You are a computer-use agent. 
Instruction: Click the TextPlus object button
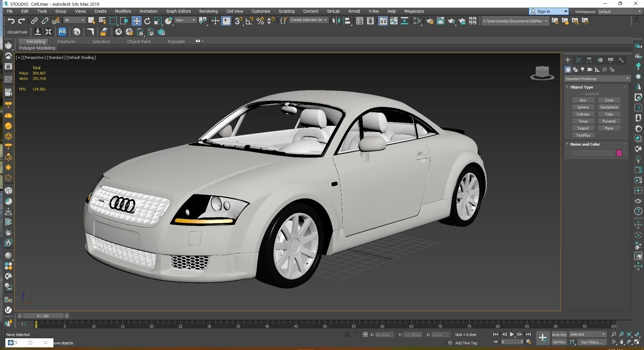pyautogui.click(x=583, y=135)
